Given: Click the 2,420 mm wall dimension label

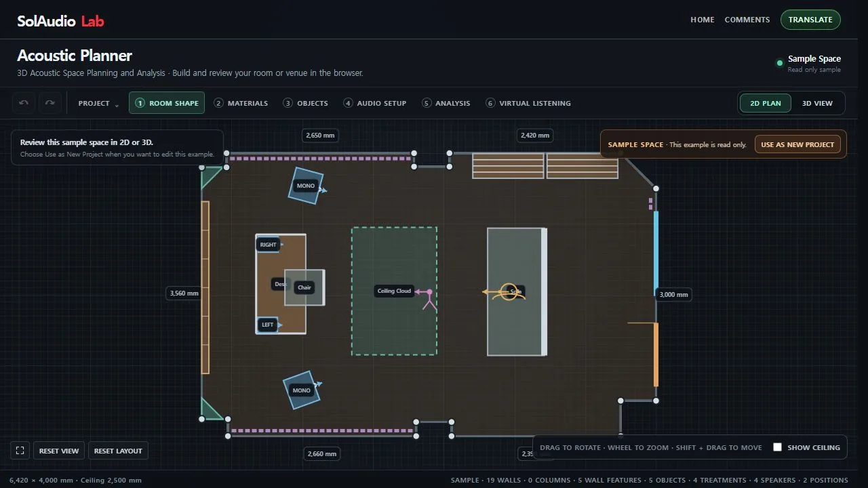Looking at the screenshot, I should [534, 136].
